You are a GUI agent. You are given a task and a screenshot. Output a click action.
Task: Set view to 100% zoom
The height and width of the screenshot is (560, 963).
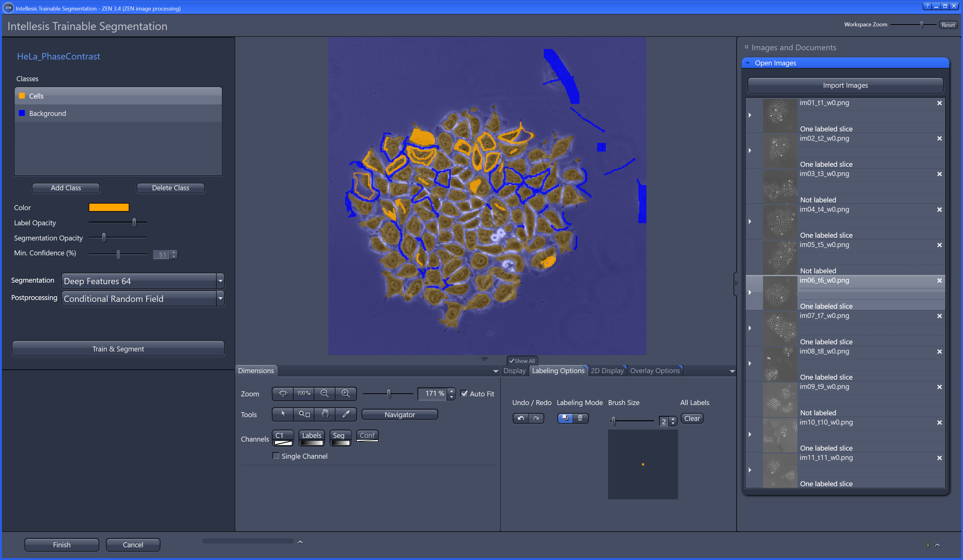click(x=304, y=394)
